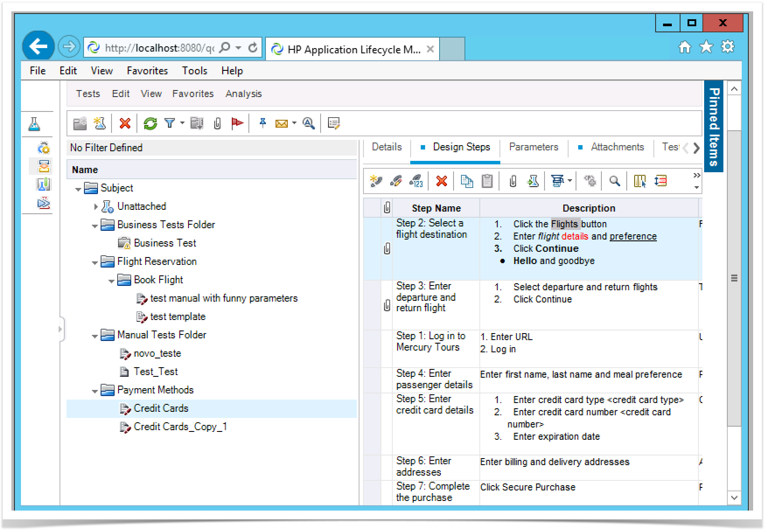Open Filter dropdown arrow next to funnel
The height and width of the screenshot is (532, 768).
182,123
